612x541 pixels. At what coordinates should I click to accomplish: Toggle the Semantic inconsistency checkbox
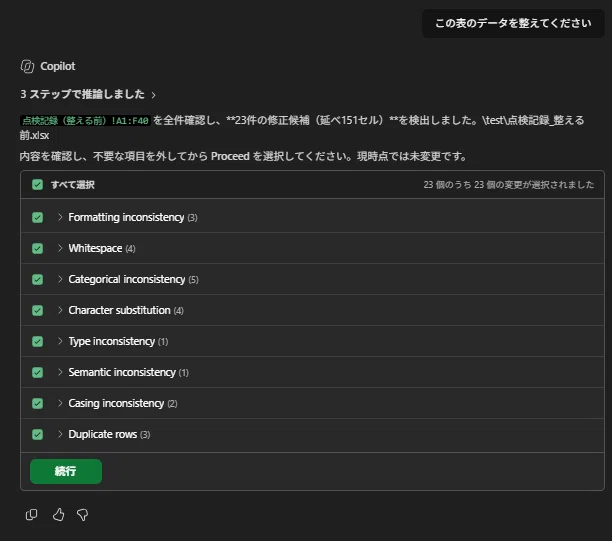click(x=37, y=372)
